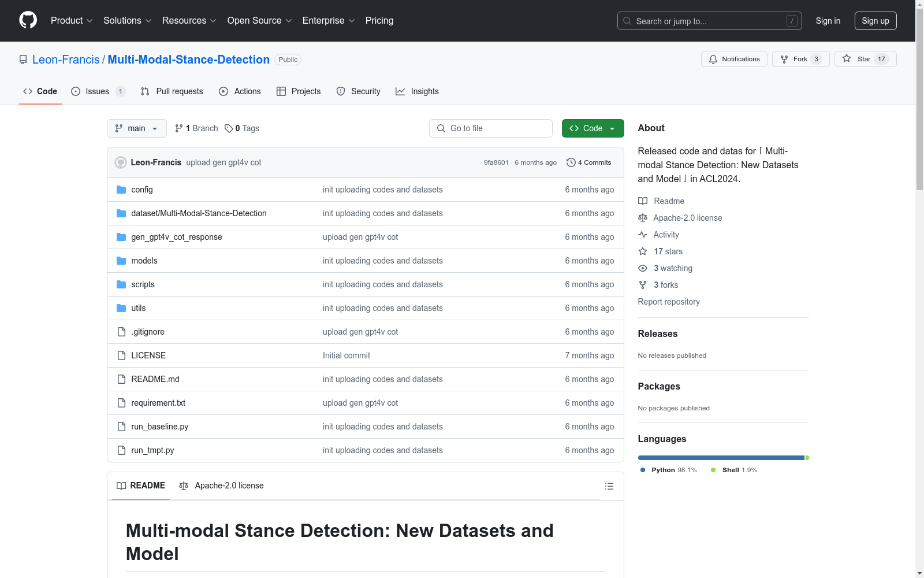Click the .gitignore file icon
924x578 pixels.
121,332
